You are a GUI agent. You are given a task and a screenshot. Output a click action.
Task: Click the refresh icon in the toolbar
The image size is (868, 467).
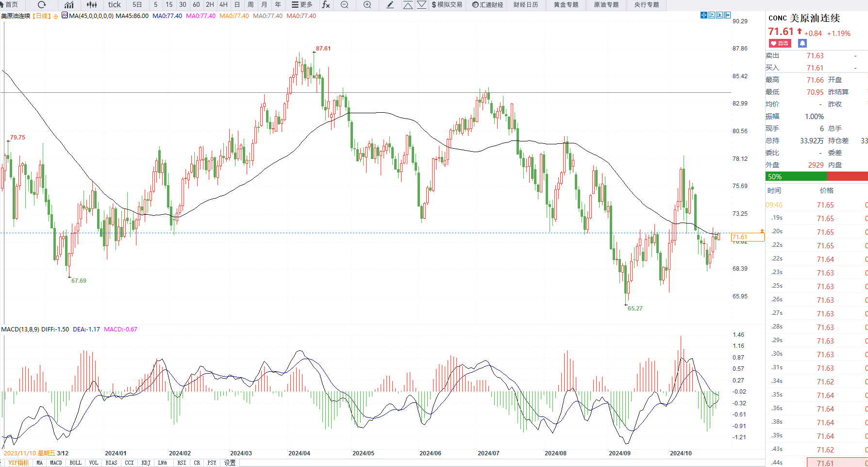pyautogui.click(x=42, y=5)
